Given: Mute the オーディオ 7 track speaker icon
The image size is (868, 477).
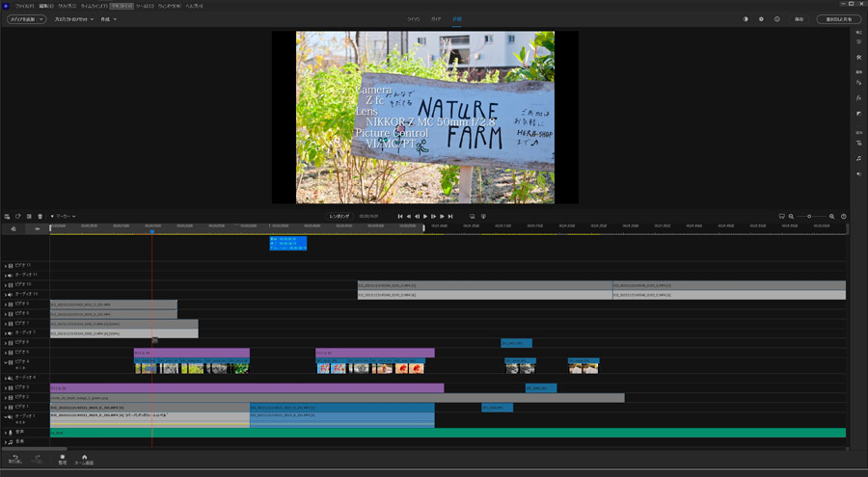Looking at the screenshot, I should point(11,333).
